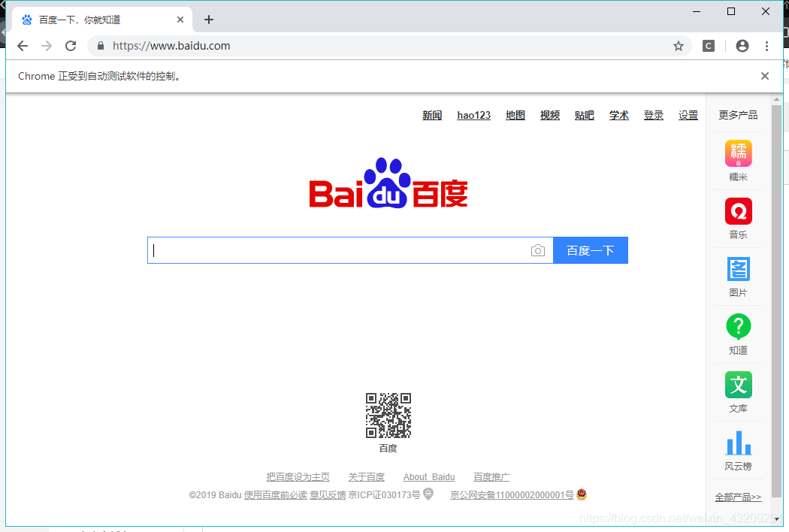Viewport: 789px width, 532px height.
Task: Open the 文库 product icon
Action: pos(739,385)
